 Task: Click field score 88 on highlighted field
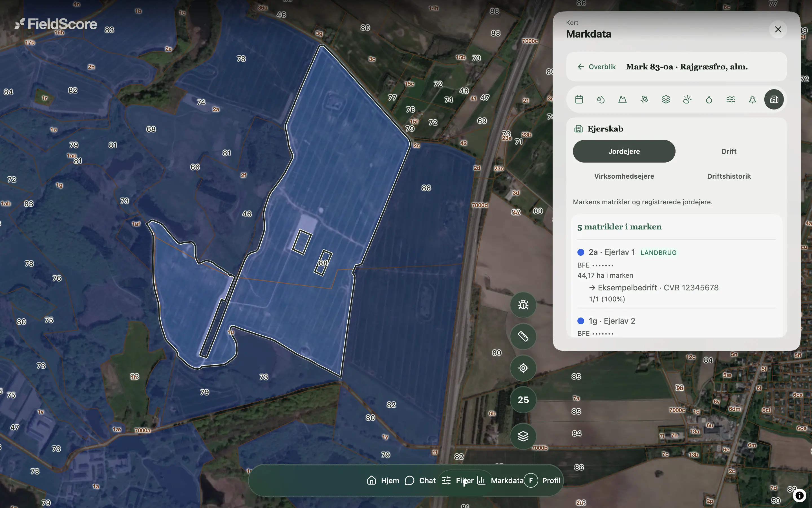323,263
